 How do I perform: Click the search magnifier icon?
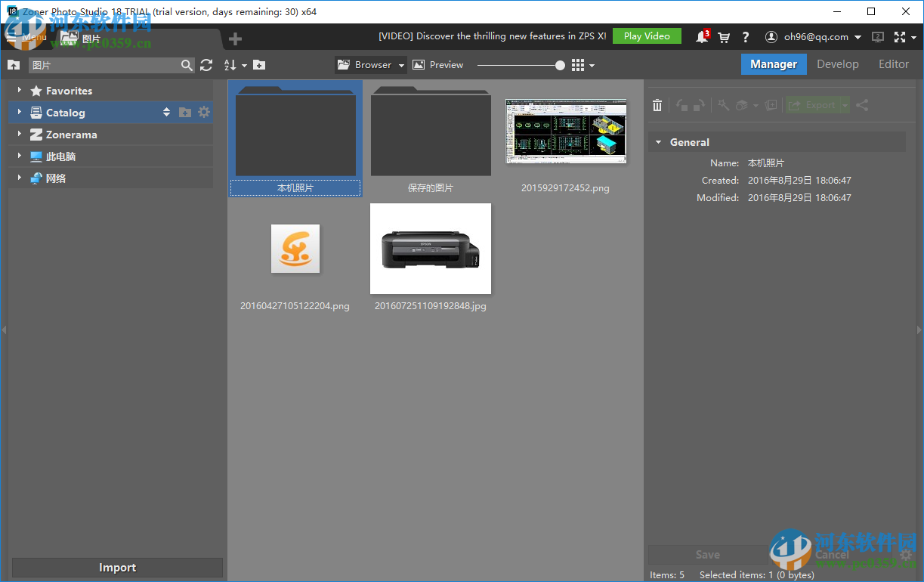coord(187,66)
